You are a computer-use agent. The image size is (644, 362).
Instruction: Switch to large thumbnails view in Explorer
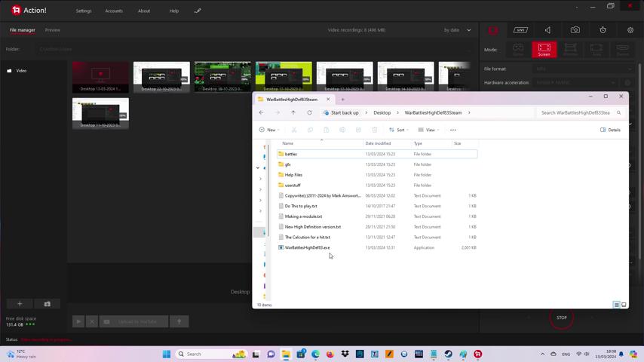pyautogui.click(x=624, y=305)
